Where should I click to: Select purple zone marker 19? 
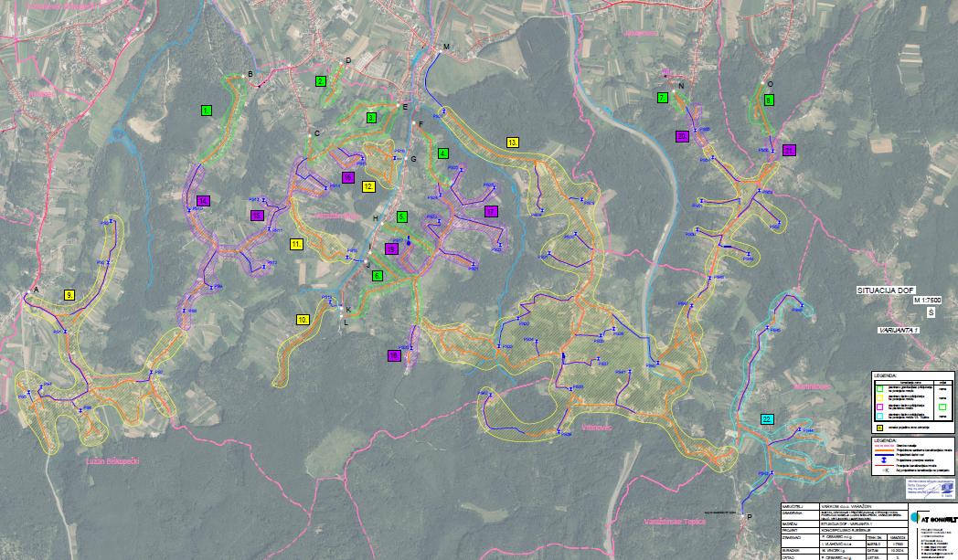(391, 248)
